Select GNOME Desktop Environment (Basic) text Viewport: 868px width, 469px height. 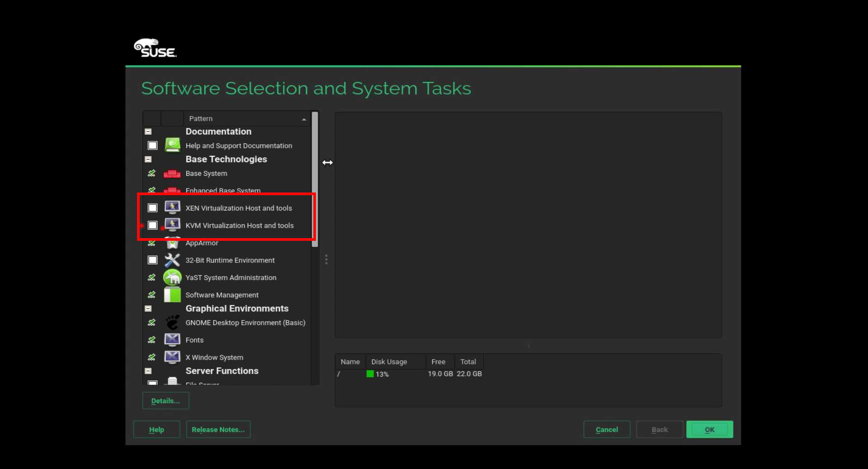pos(245,323)
